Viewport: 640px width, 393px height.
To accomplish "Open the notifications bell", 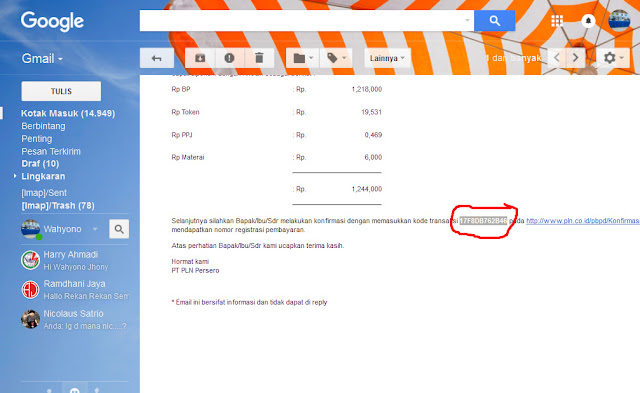I will click(588, 21).
